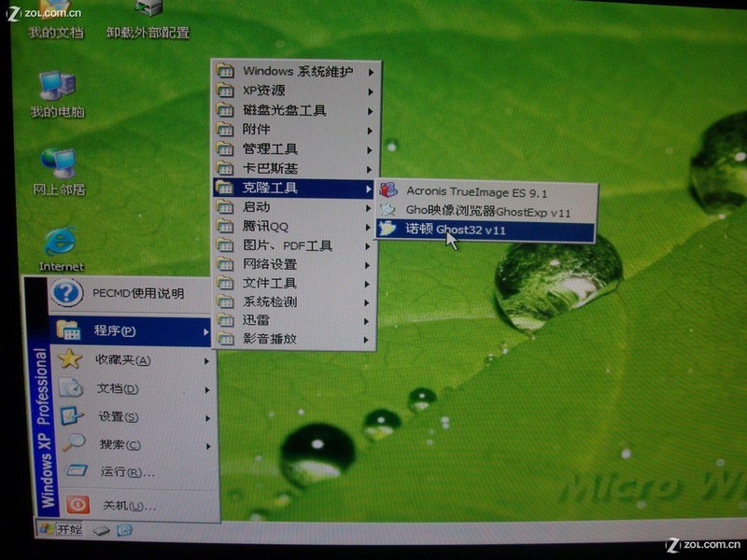Click the 运行(R) icon in the Start menu
Screen dimensions: 747x560
pyautogui.click(x=77, y=471)
